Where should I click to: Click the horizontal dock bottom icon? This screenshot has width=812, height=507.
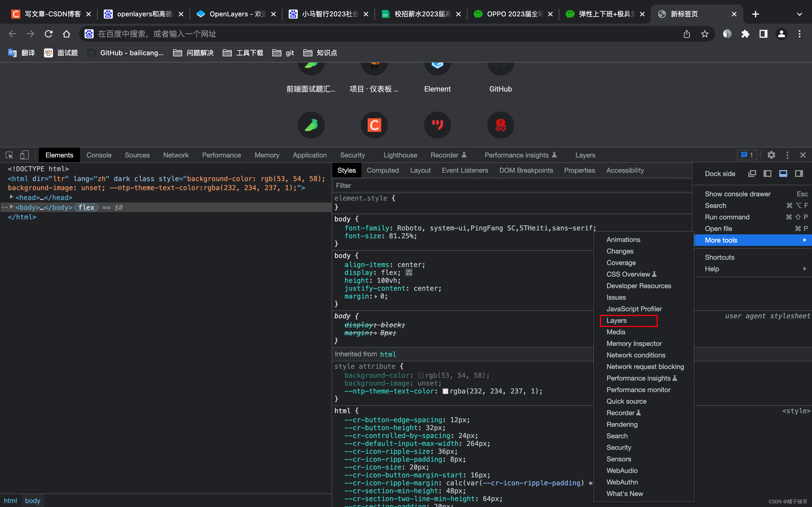coord(783,174)
